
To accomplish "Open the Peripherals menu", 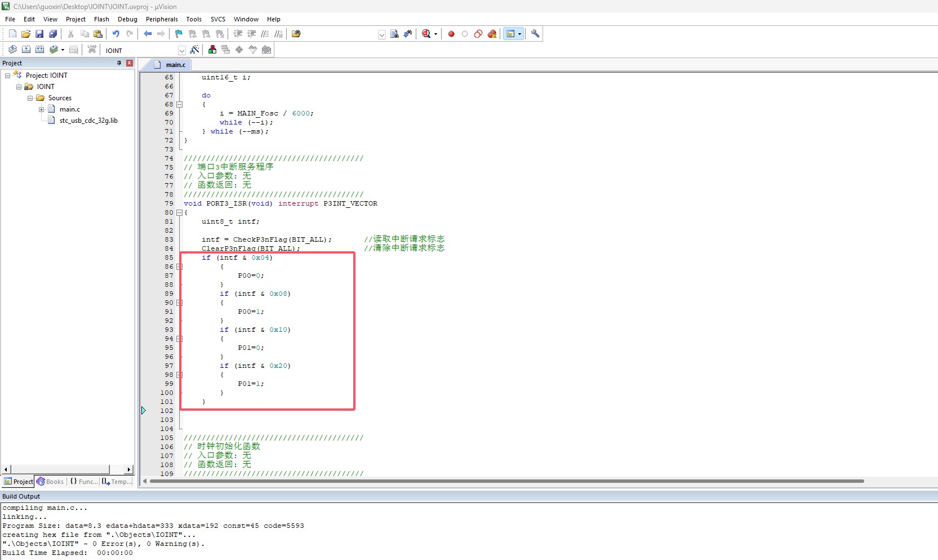I will [162, 19].
